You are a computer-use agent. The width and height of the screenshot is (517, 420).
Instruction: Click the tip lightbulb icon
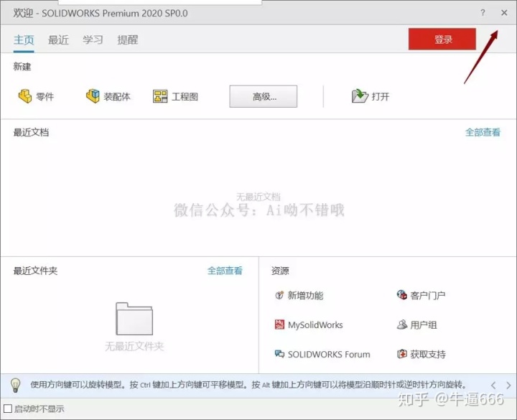pos(15,385)
